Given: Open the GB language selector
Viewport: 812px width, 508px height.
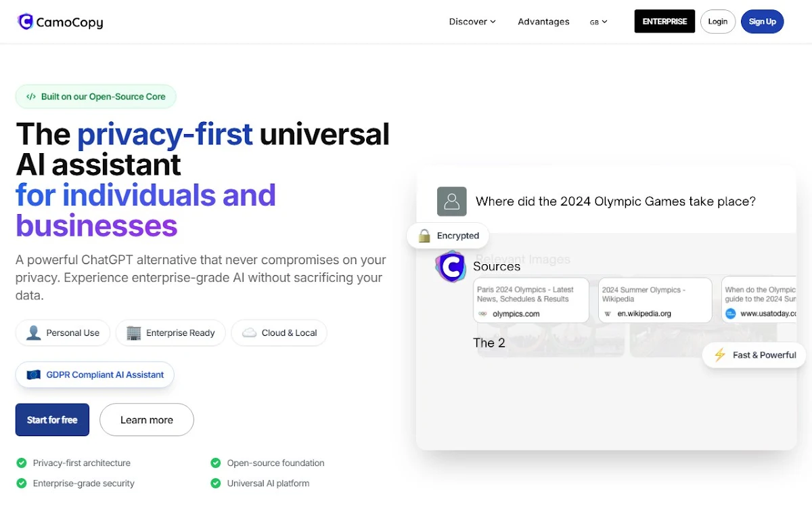Looking at the screenshot, I should 599,22.
